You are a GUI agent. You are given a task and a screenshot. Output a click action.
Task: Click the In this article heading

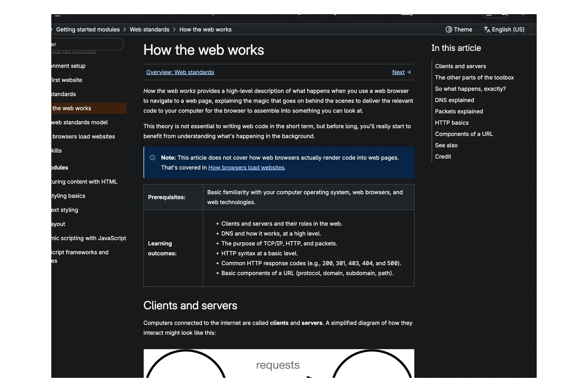pos(456,48)
